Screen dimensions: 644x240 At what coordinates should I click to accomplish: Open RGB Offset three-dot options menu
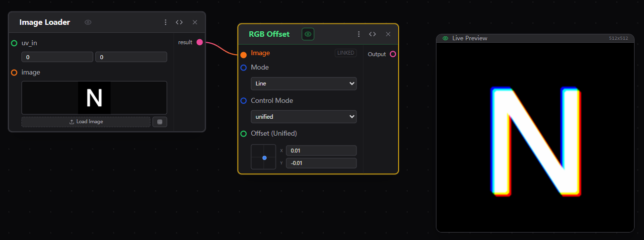point(358,34)
